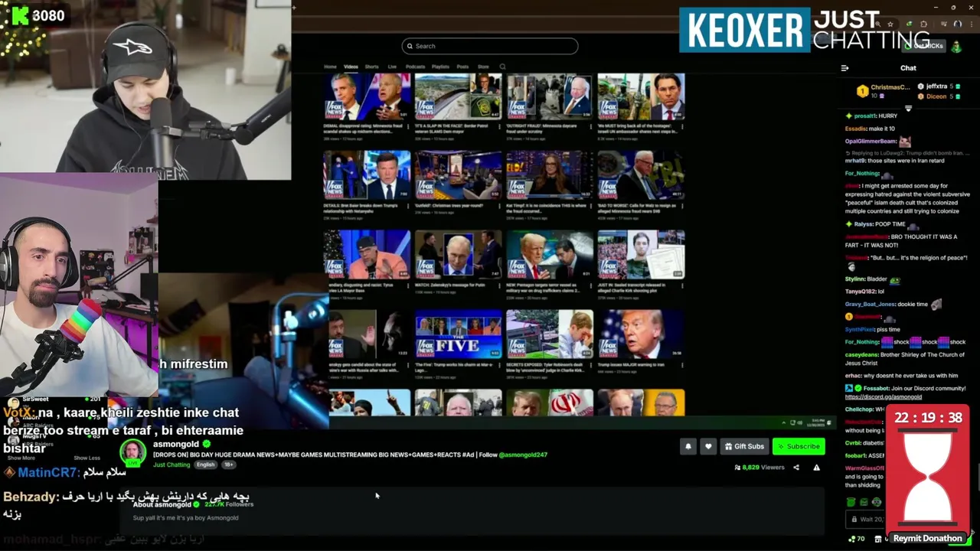Screen dimensions: 980x551
Task: Click the Fossabot username in chat
Action: 877,388
